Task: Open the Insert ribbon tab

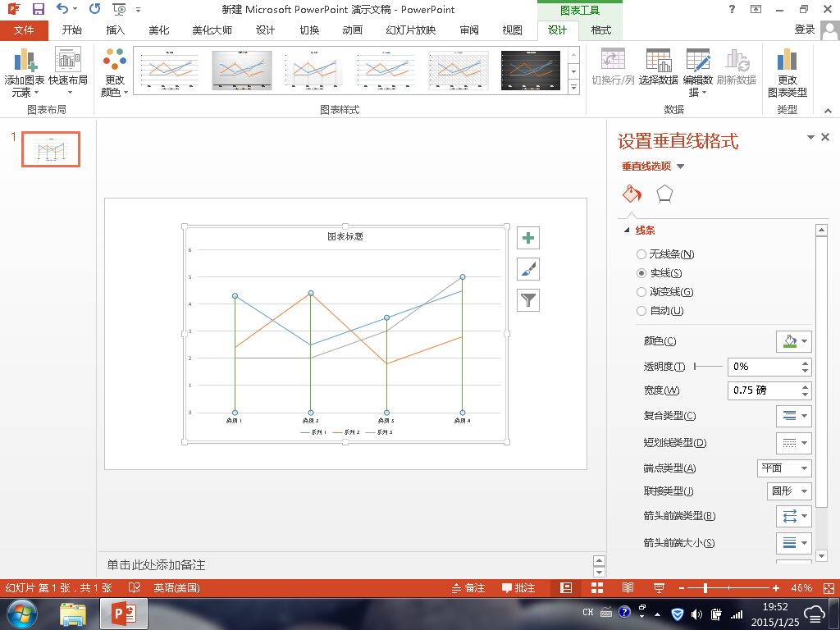Action: tap(115, 30)
